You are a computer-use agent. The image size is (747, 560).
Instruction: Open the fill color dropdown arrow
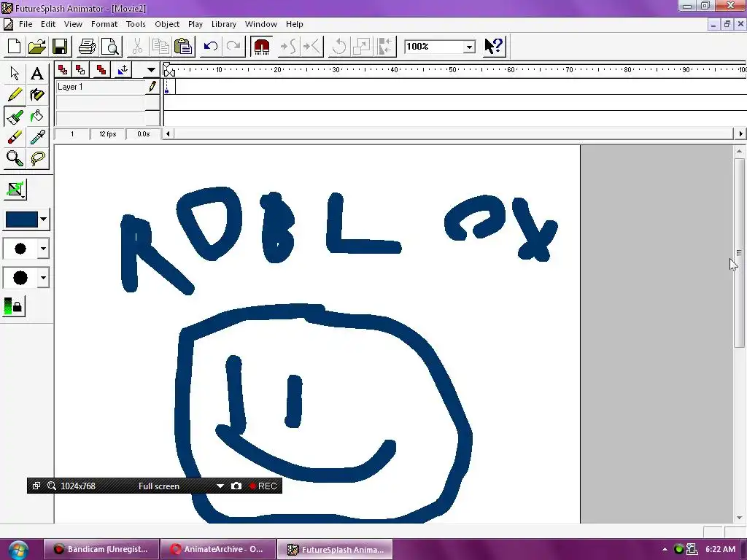(x=43, y=219)
